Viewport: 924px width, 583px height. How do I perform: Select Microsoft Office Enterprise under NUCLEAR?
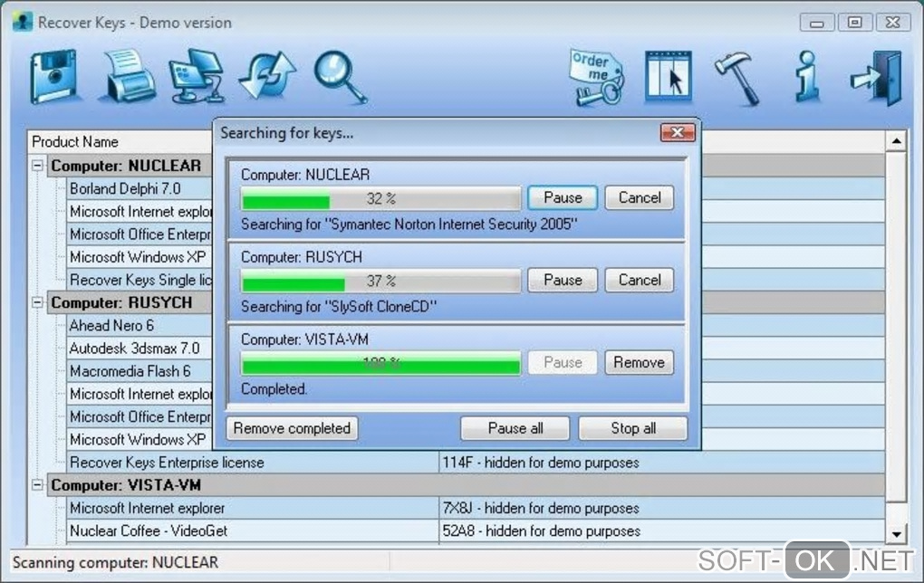tap(140, 234)
